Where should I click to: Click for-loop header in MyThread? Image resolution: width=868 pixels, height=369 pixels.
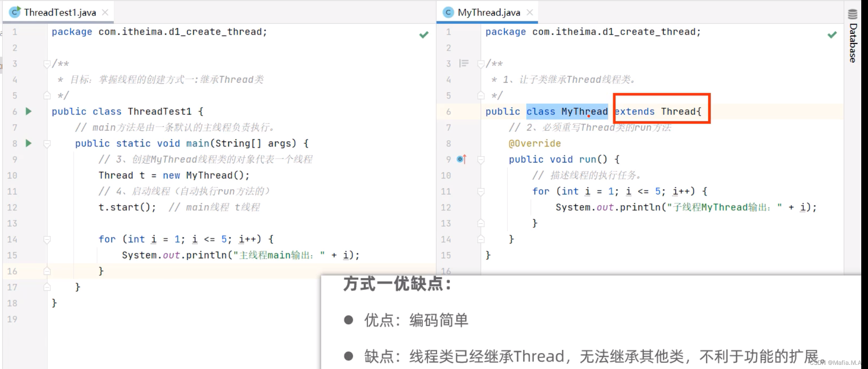pyautogui.click(x=620, y=191)
